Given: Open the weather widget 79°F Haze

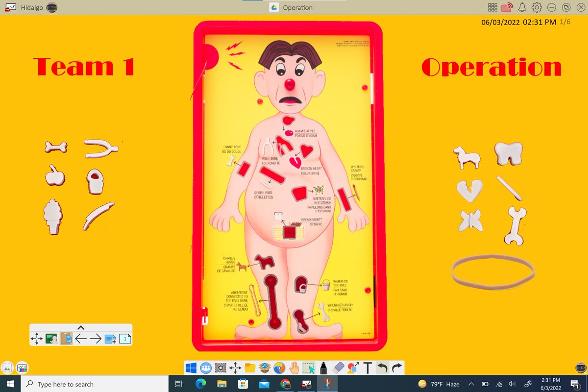Looking at the screenshot, I should pyautogui.click(x=439, y=384).
